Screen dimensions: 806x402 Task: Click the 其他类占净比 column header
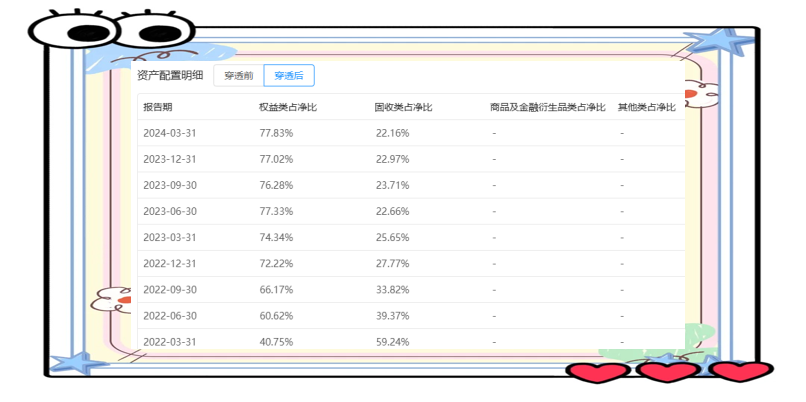647,107
